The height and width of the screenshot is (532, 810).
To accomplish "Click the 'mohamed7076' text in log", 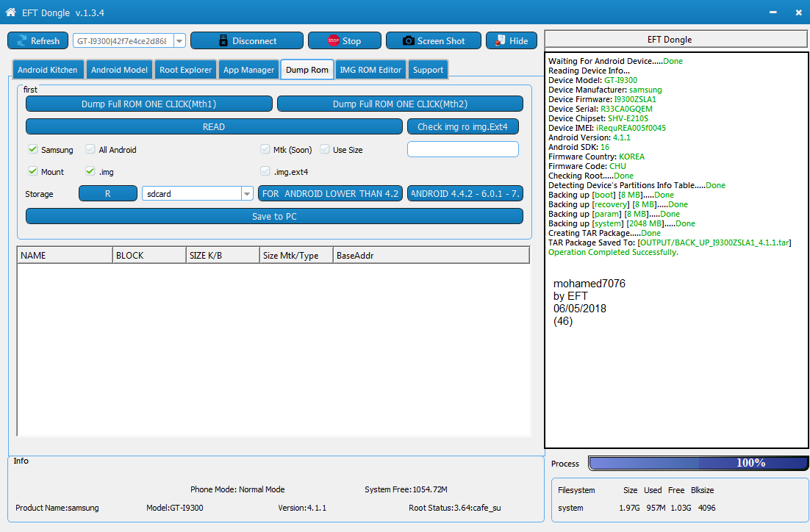I will pyautogui.click(x=589, y=284).
